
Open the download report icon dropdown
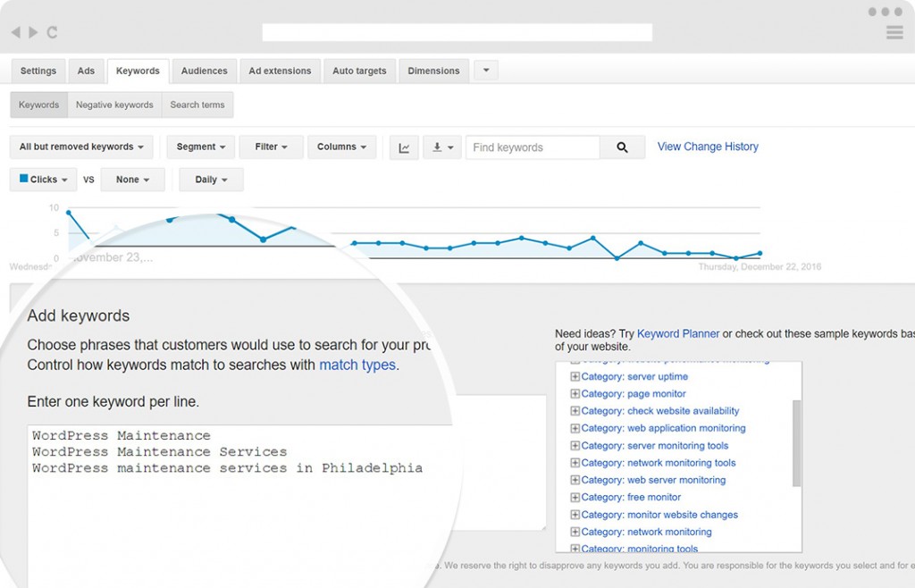click(x=442, y=147)
